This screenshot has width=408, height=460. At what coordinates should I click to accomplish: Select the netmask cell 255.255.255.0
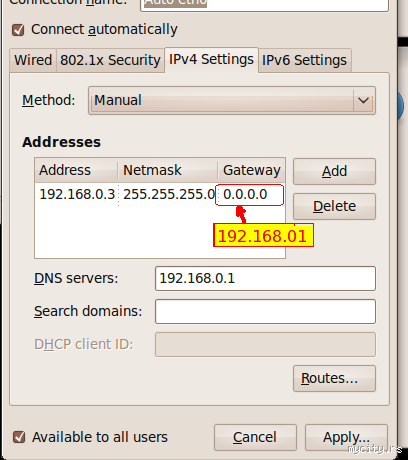(168, 194)
